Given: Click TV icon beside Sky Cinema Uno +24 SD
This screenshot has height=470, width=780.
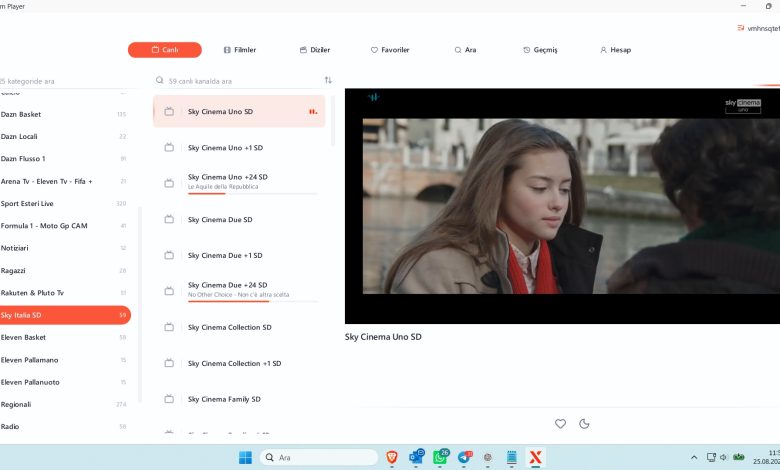Looking at the screenshot, I should 169,183.
